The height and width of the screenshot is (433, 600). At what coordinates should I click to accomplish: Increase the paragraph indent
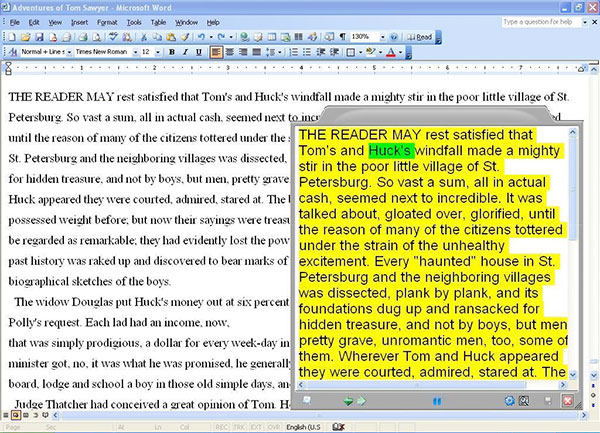[334, 52]
